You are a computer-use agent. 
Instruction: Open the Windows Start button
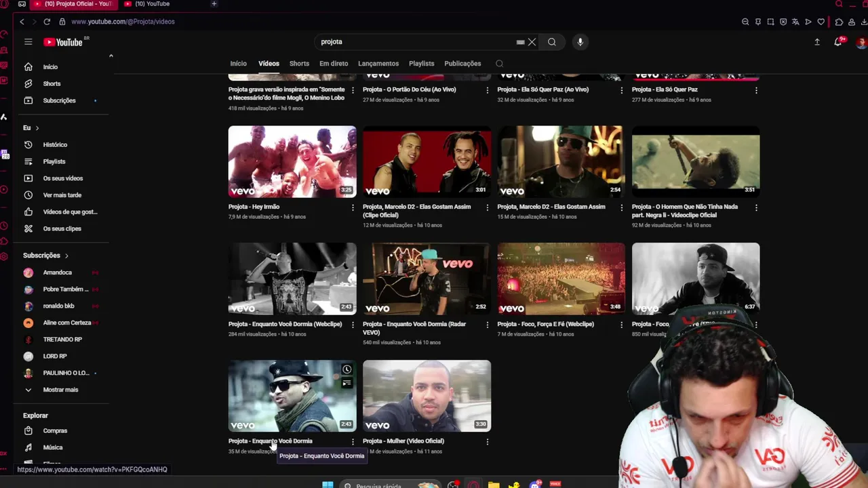point(328,485)
